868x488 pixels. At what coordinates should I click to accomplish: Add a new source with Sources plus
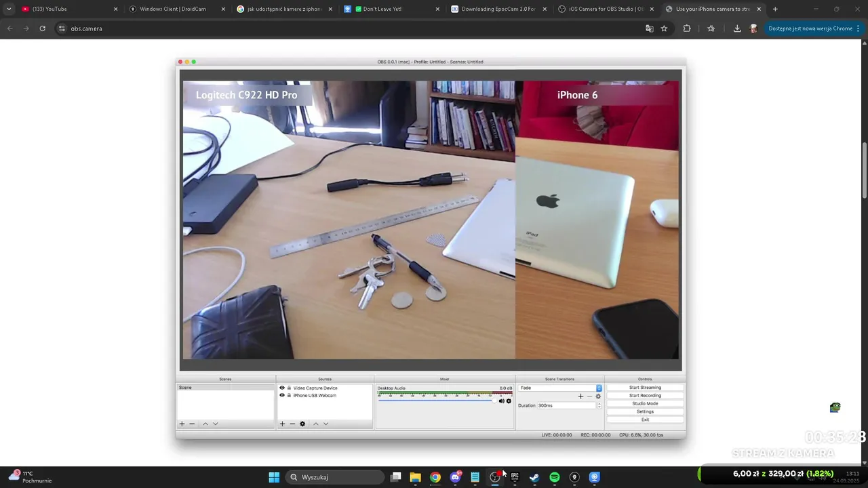[x=282, y=424]
